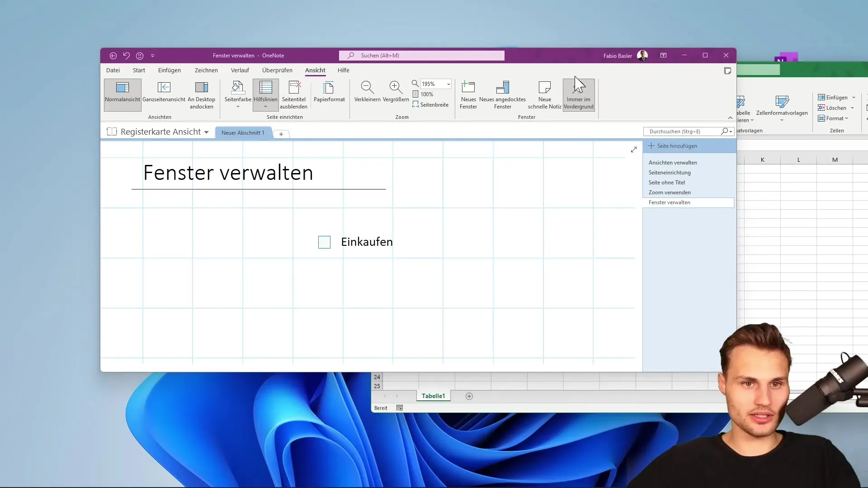868x488 pixels.
Task: Click the Neuer Abschnitt 1 tab
Action: coord(243,131)
